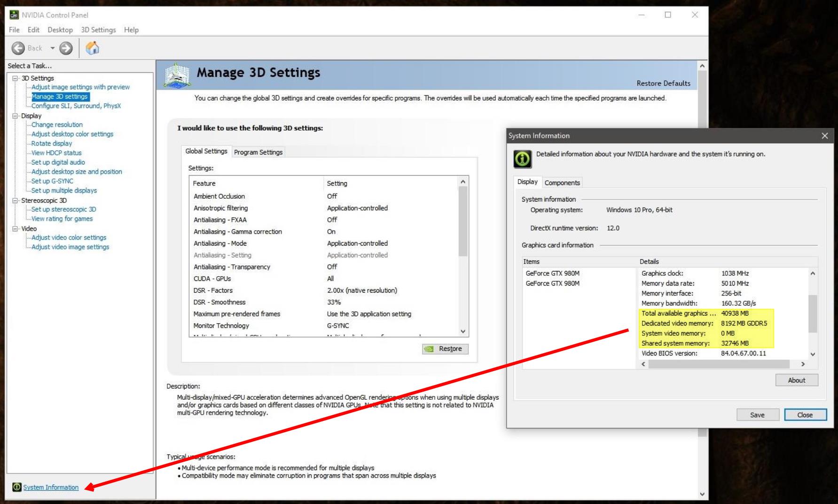The image size is (838, 504).
Task: Select the Ambient Occlusion setting row
Action: pos(324,196)
